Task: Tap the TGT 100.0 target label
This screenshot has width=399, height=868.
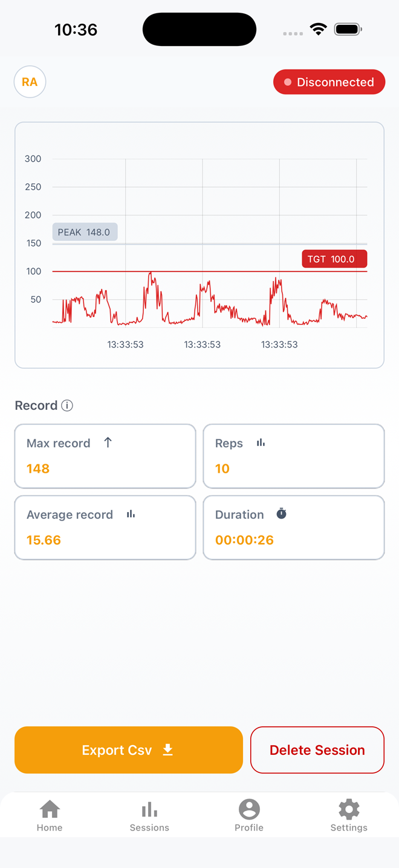Action: (334, 259)
